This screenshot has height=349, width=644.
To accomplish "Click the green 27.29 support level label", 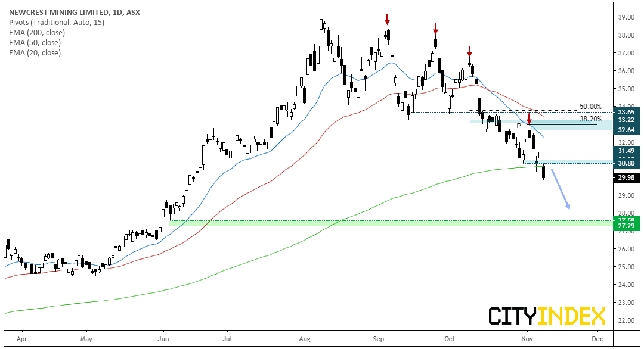I will pos(626,226).
